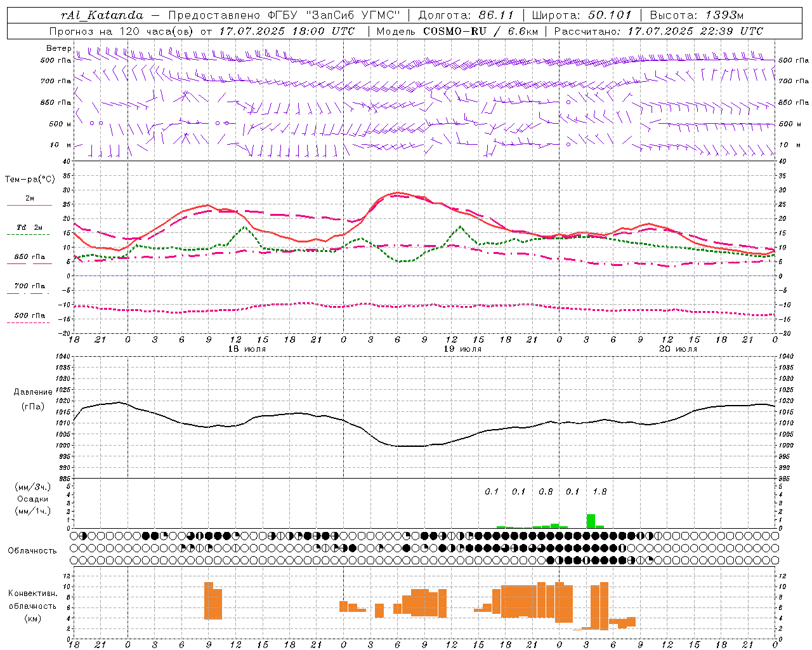Screen dimensions: 812x650
Task: Click the station name rAl_Katanda
Action: click(102, 15)
